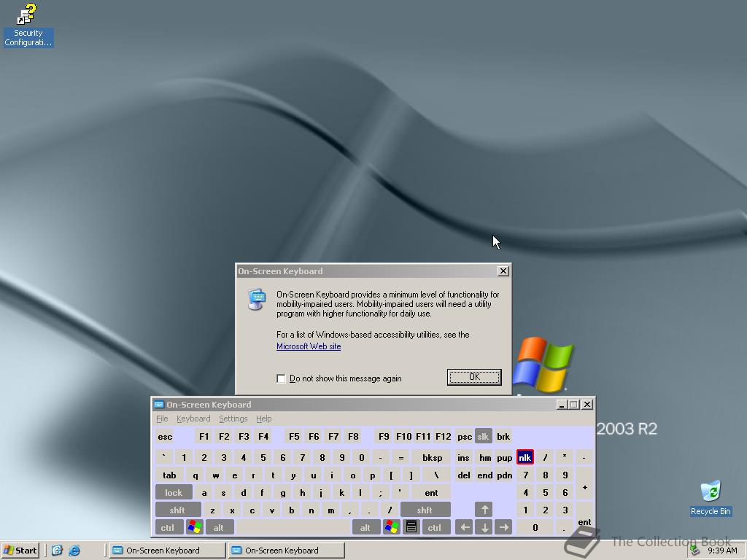Toggle the lock caps lock key

point(174,492)
